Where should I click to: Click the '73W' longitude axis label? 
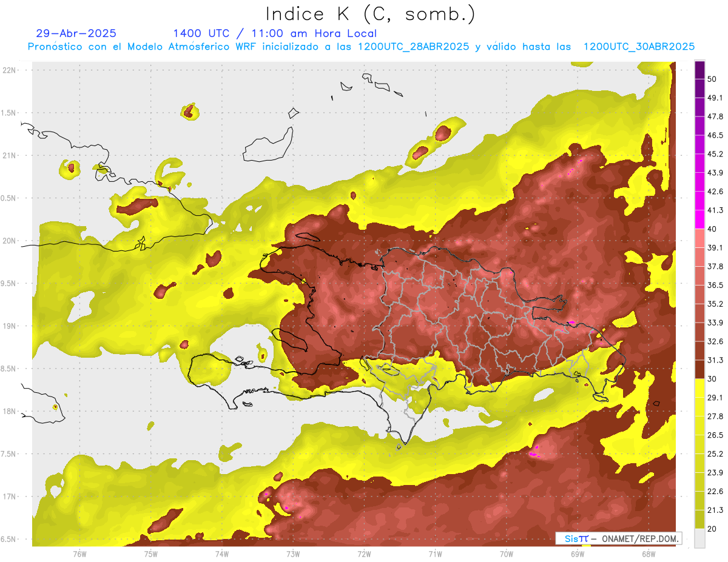tap(293, 554)
